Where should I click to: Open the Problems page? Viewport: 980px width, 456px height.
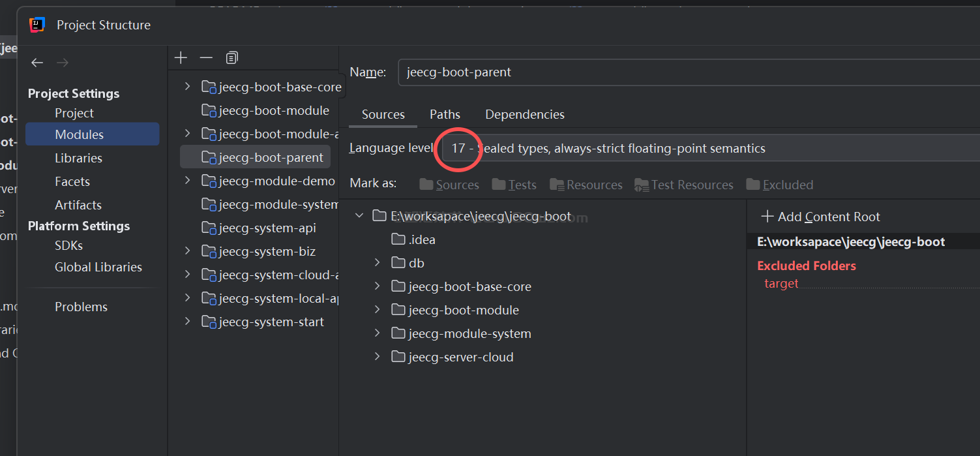coord(81,307)
